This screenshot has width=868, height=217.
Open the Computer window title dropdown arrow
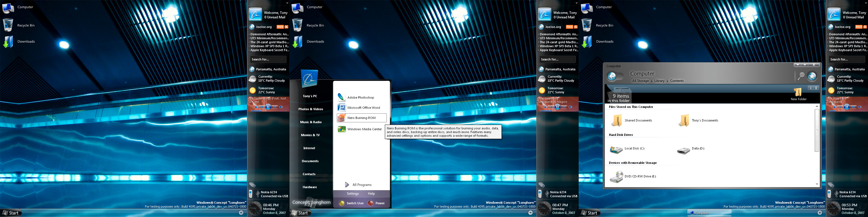click(798, 65)
